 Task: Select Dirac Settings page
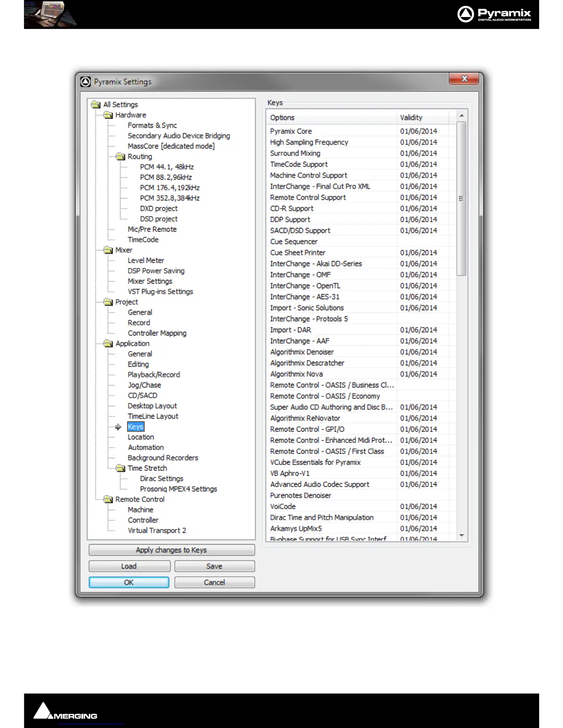tap(161, 479)
